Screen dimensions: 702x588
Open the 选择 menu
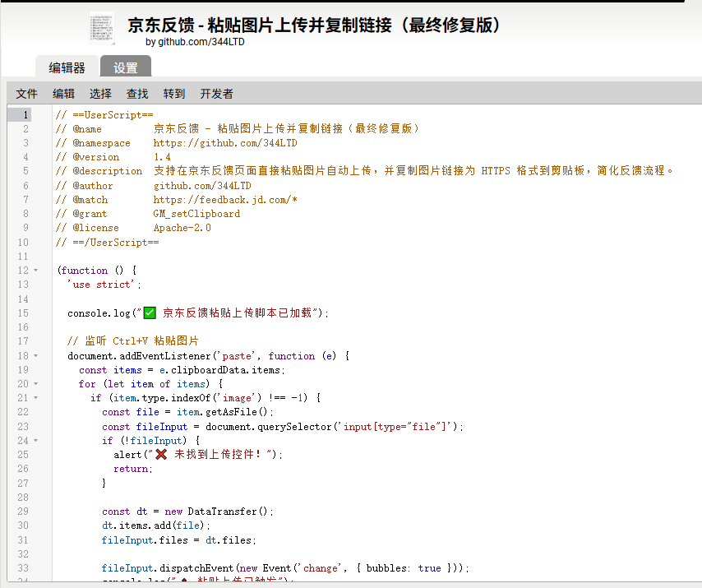(x=100, y=94)
